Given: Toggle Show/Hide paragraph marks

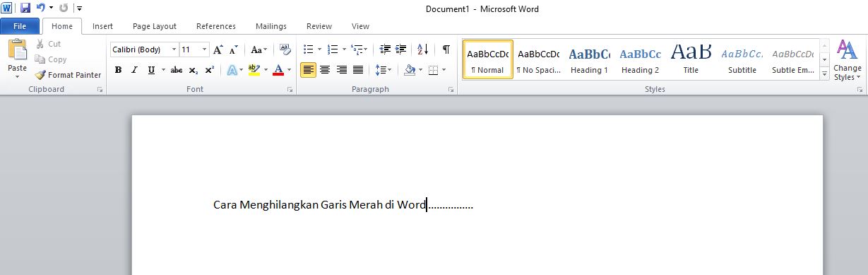Looking at the screenshot, I should pyautogui.click(x=446, y=49).
